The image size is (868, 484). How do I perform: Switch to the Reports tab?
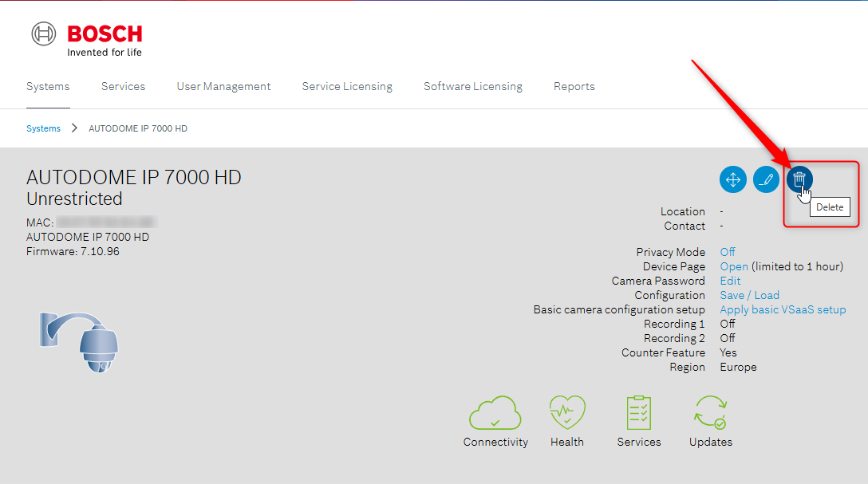click(x=574, y=86)
